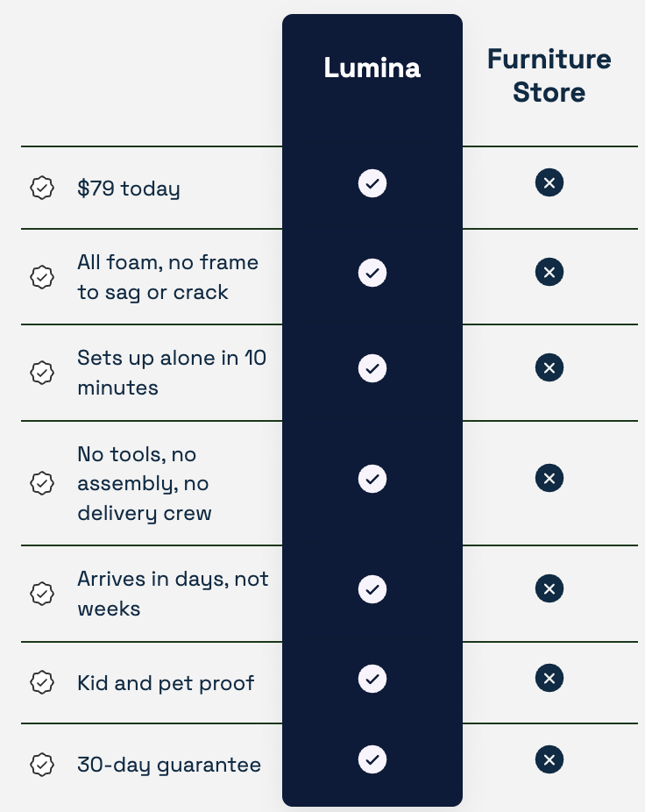Click Lumina checkmark for Kid and pet proof

pyautogui.click(x=372, y=679)
